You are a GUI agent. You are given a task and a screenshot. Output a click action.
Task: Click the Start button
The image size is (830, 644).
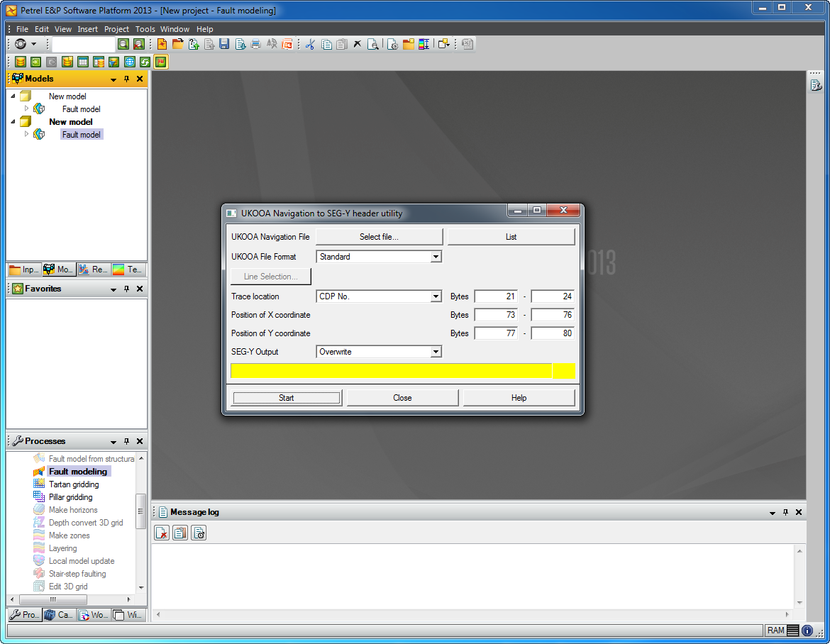tap(287, 398)
